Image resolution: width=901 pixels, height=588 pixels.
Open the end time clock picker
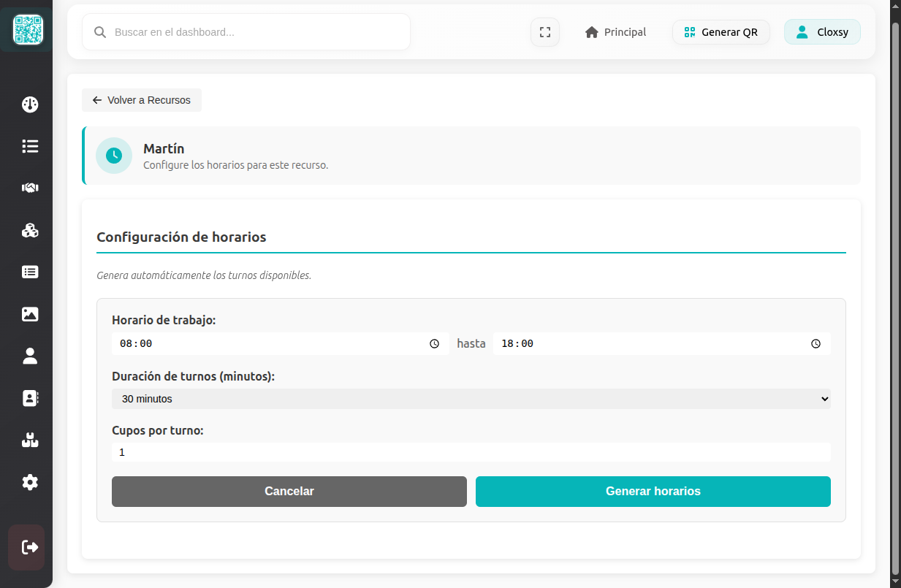point(816,344)
